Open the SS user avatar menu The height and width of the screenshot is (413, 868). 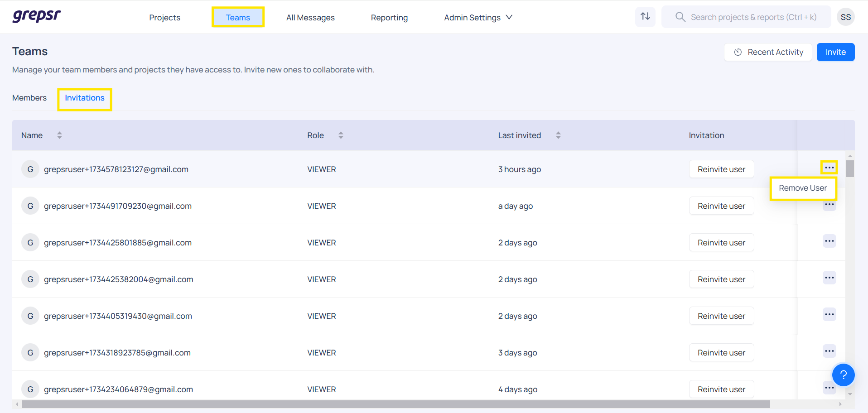(845, 17)
